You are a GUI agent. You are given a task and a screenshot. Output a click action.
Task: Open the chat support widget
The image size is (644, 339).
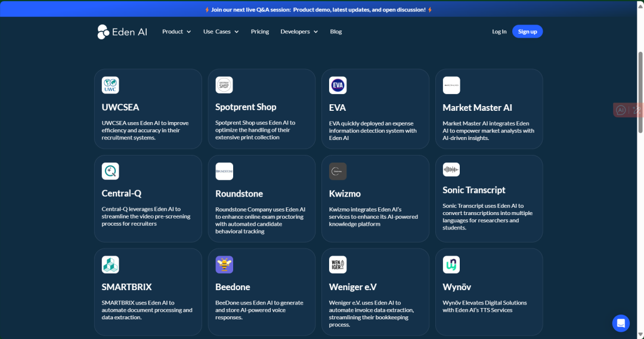point(621,324)
